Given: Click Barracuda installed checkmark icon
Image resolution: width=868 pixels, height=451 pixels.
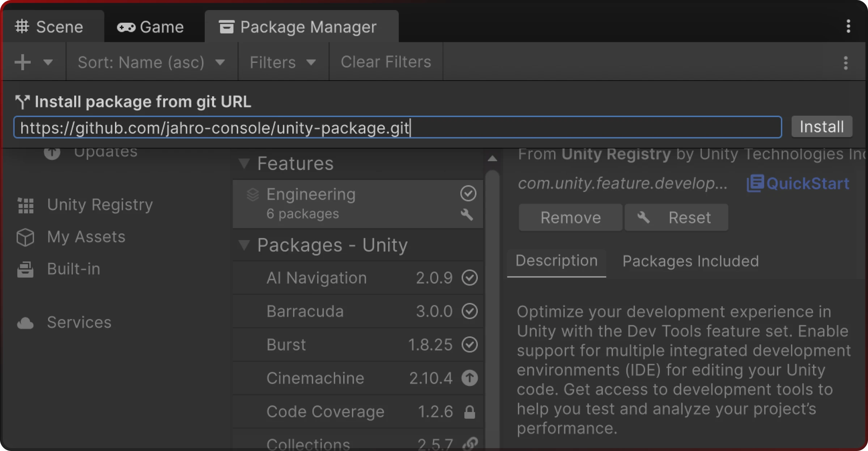Looking at the screenshot, I should click(x=469, y=311).
